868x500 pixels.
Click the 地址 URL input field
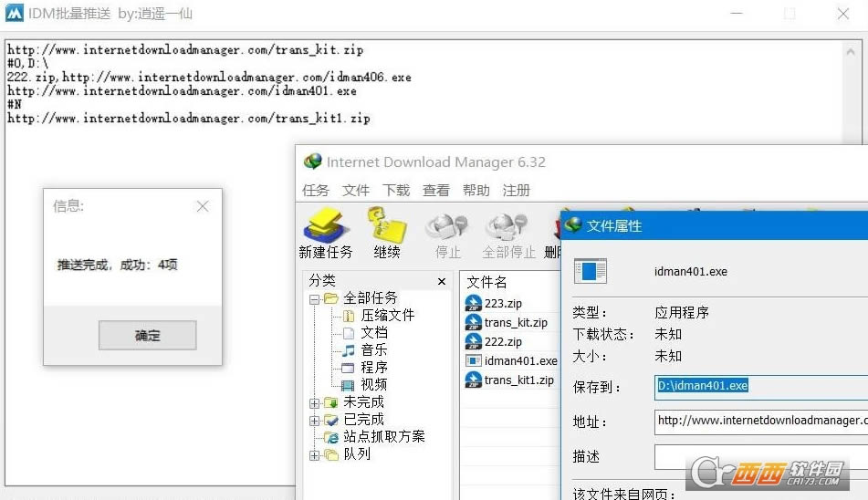[x=761, y=422]
